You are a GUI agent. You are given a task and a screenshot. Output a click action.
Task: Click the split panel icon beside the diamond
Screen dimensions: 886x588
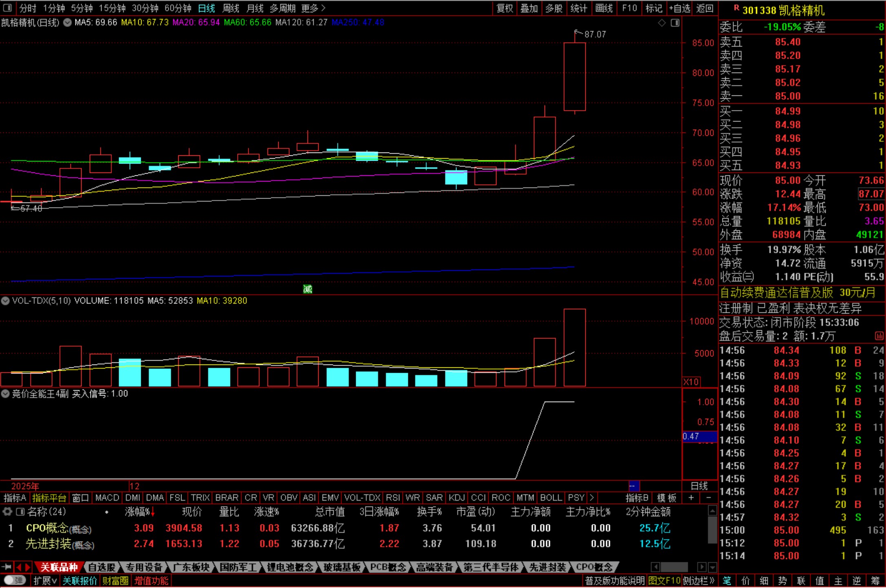point(675,23)
